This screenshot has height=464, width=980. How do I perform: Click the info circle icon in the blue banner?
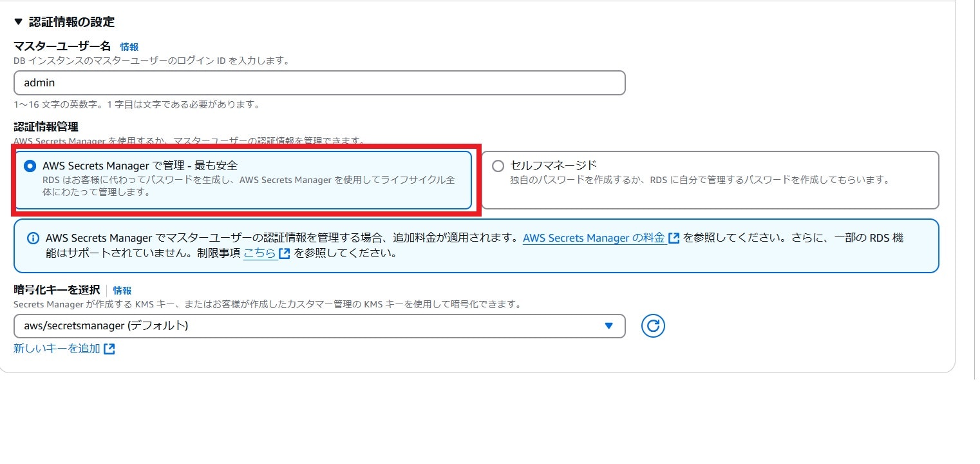coord(33,238)
